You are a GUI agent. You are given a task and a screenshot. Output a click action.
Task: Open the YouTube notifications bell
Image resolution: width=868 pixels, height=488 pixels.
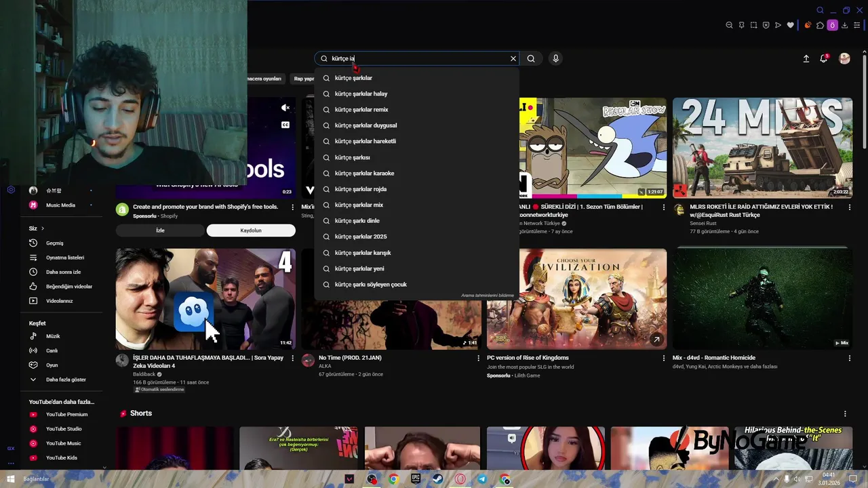[x=824, y=58]
